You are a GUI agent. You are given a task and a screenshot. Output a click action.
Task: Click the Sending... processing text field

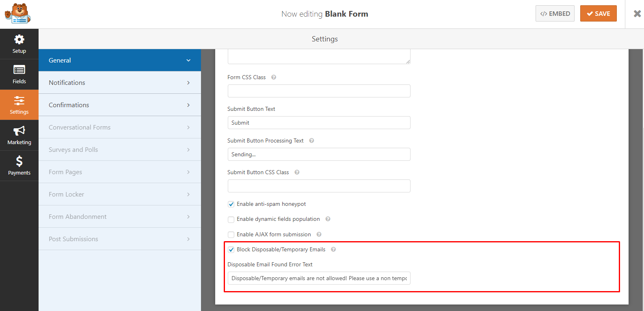(x=319, y=154)
